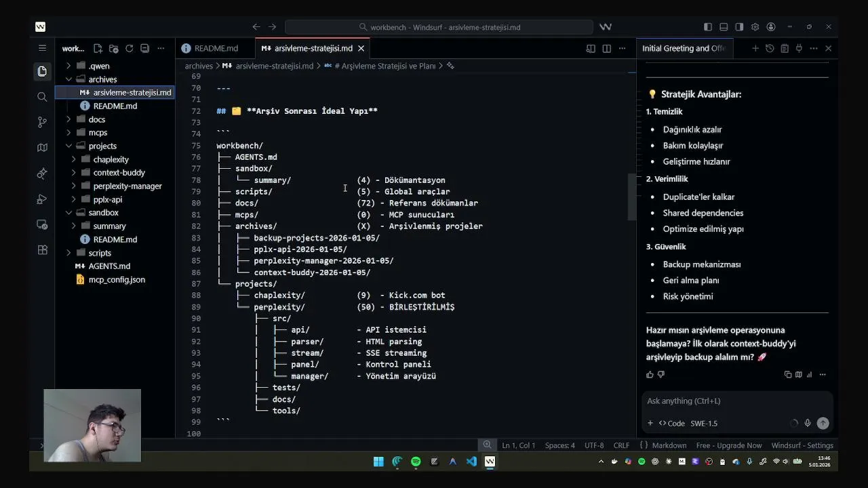Start voice input with microphone
The height and width of the screenshot is (488, 868).
(x=807, y=423)
